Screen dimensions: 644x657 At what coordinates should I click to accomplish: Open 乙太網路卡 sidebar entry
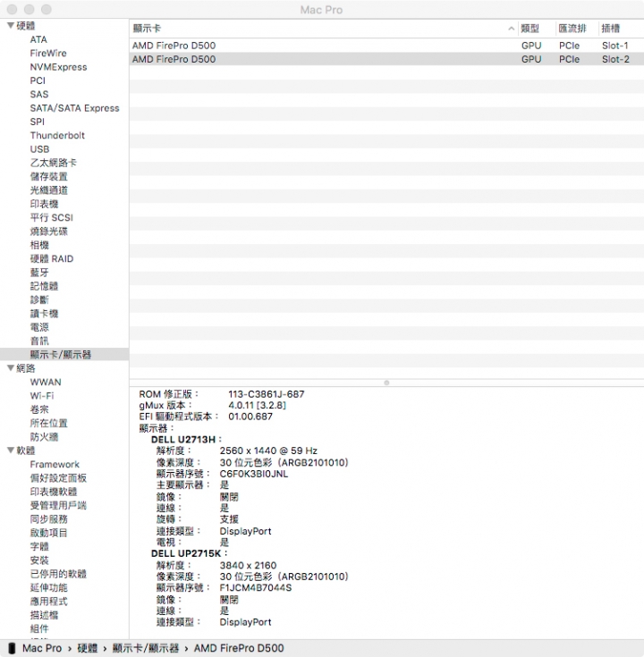point(54,163)
